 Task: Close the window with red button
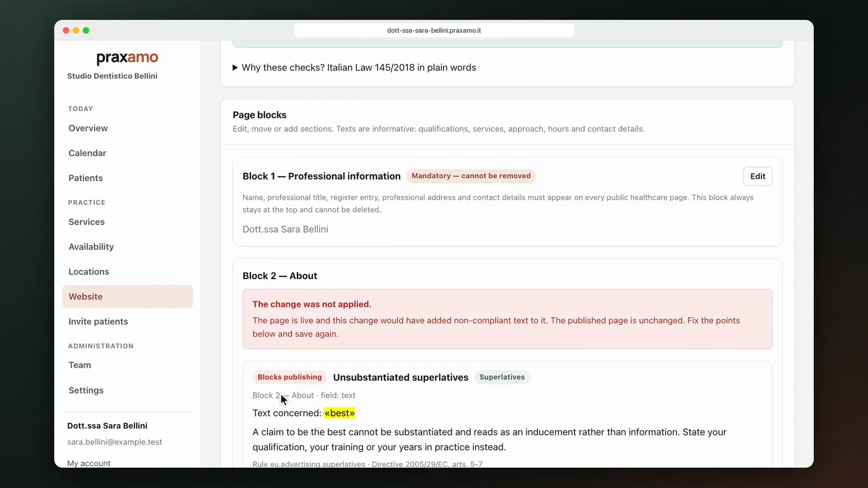[x=66, y=30]
